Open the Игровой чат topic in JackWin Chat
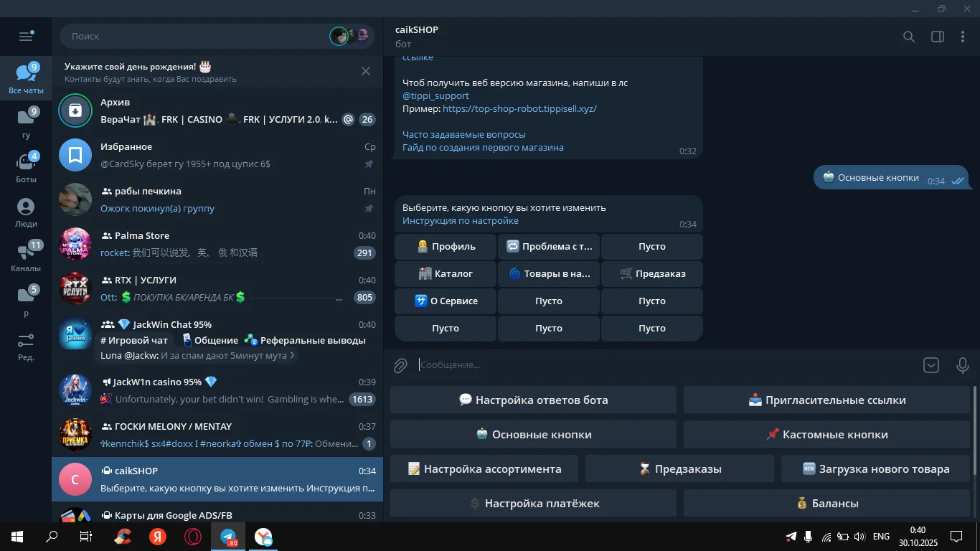Image resolution: width=980 pixels, height=551 pixels. pos(134,340)
